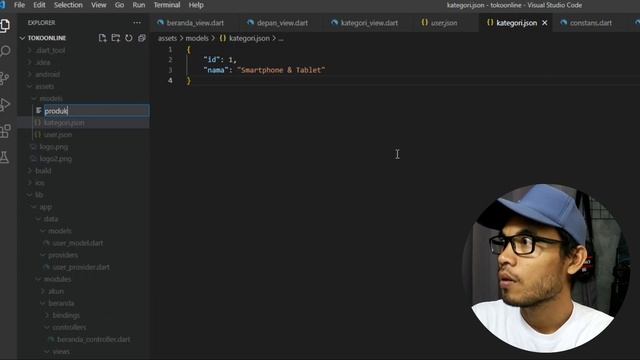Refresh the Explorer file tree
The height and width of the screenshot is (360, 640).
tap(129, 38)
